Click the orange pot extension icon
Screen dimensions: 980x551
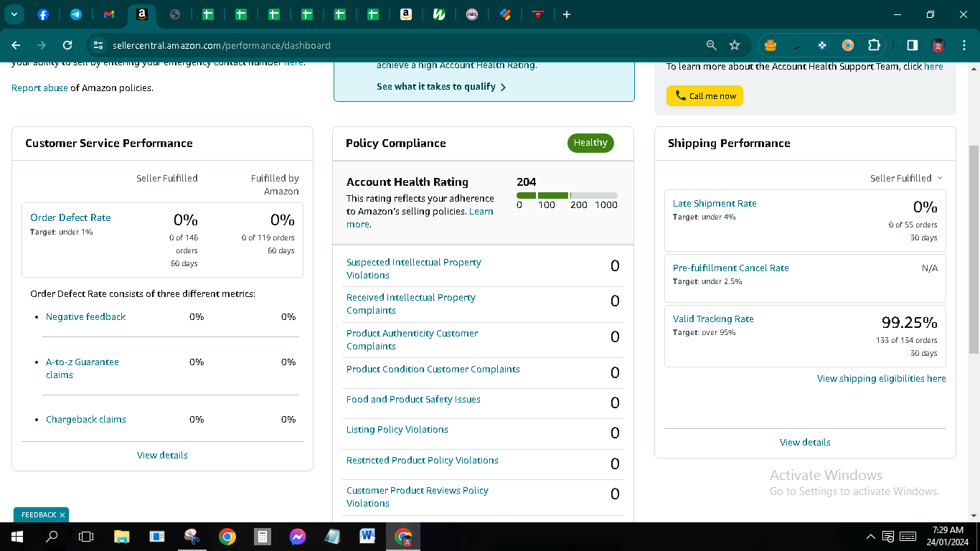(x=771, y=45)
